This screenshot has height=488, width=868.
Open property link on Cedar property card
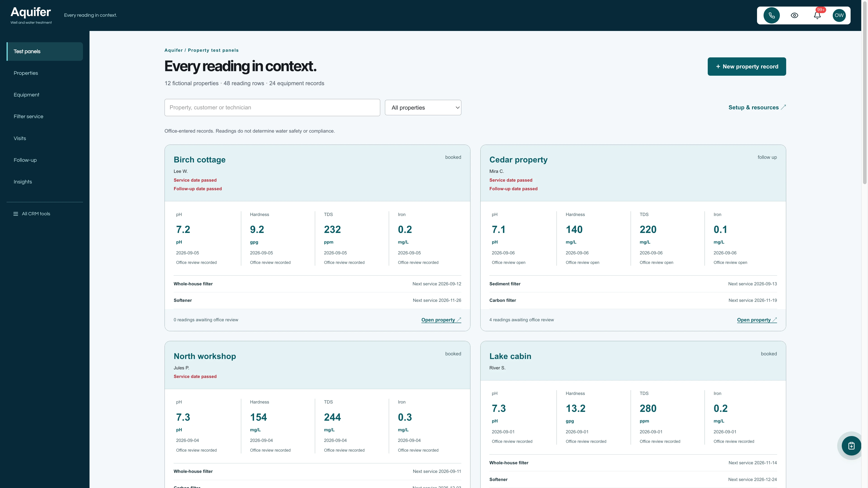point(757,320)
